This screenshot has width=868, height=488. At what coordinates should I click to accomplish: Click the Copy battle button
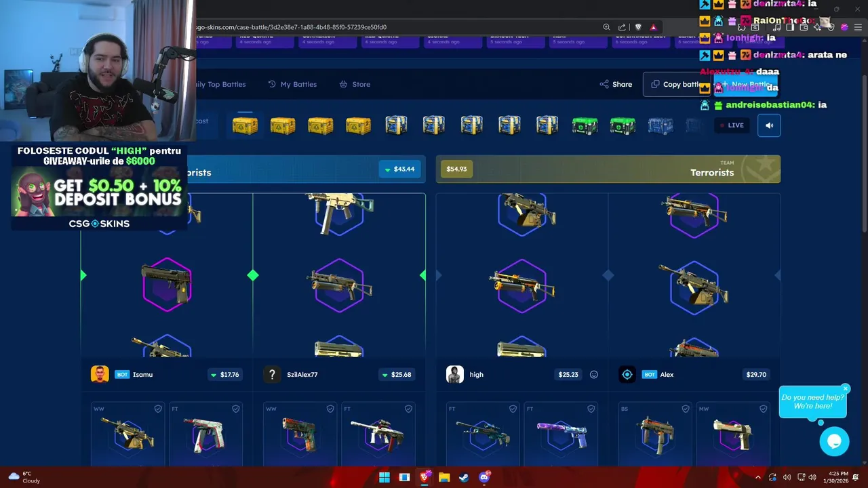tap(677, 84)
